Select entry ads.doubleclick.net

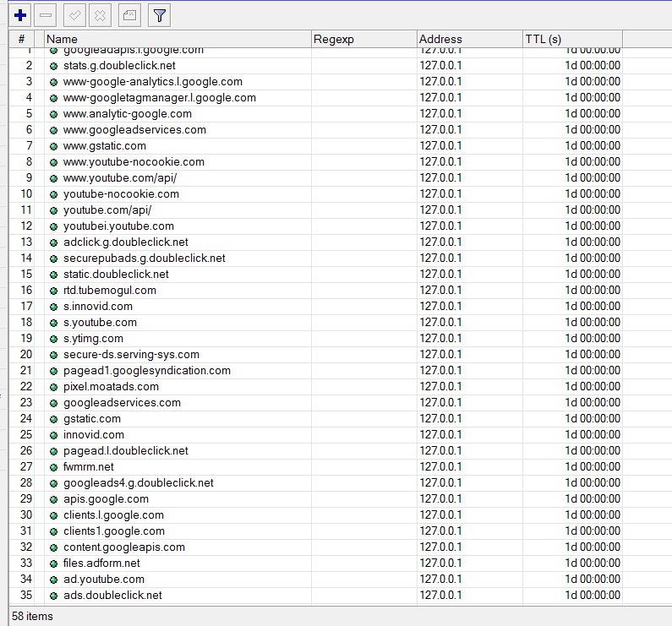[112, 595]
